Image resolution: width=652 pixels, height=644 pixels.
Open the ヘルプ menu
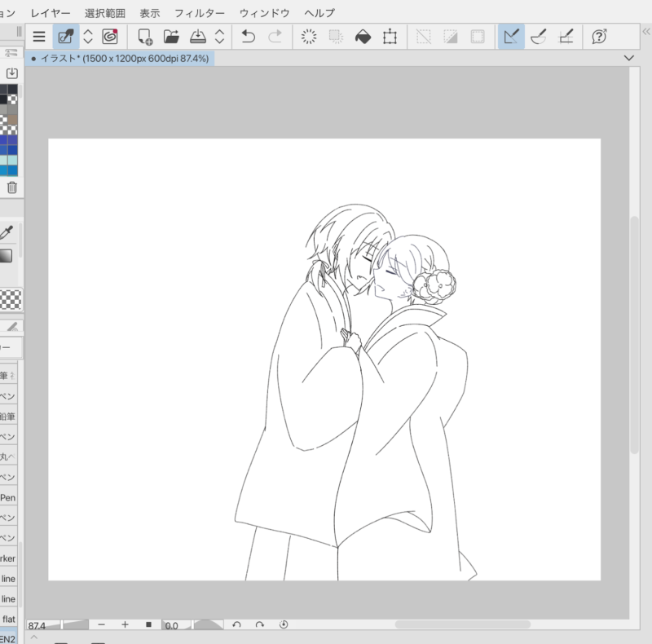click(319, 13)
